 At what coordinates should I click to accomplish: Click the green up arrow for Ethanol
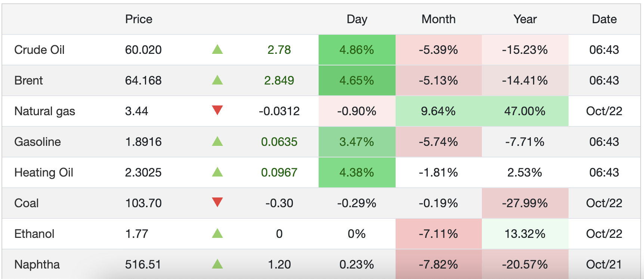point(217,233)
